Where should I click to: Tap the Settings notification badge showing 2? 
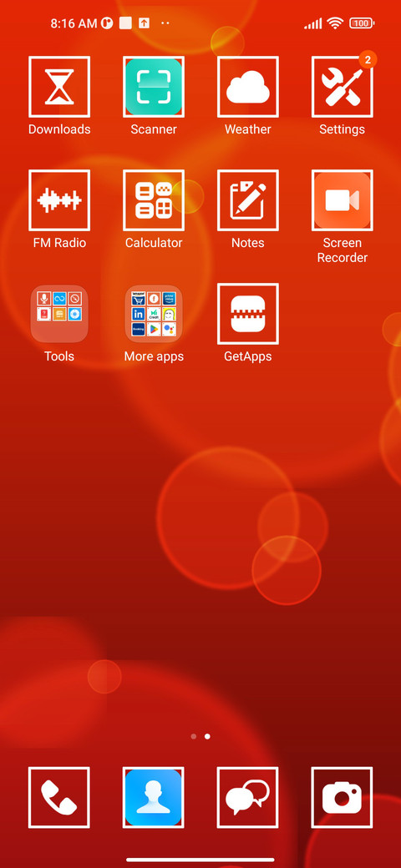(x=368, y=58)
